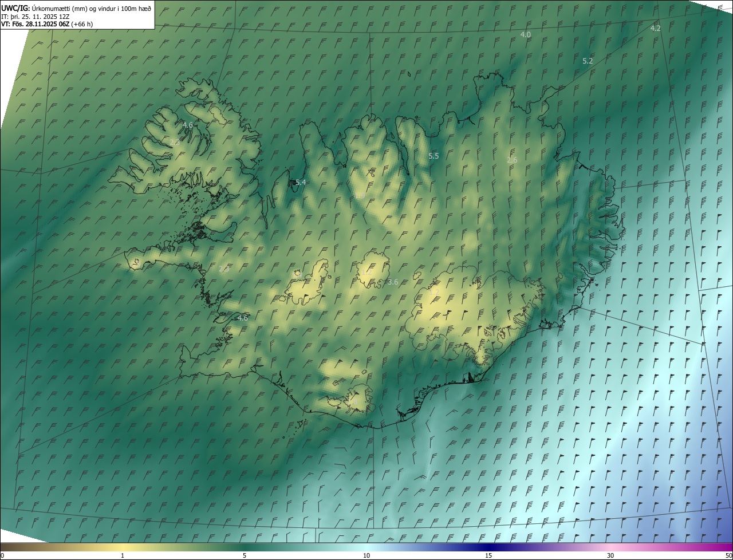Click the colorbar tick label 5
733x560 pixels.
pos(245,555)
